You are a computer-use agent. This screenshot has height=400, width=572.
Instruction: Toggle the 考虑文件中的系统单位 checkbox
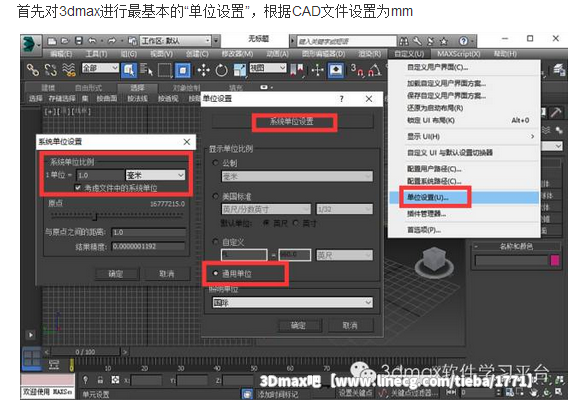[77, 188]
